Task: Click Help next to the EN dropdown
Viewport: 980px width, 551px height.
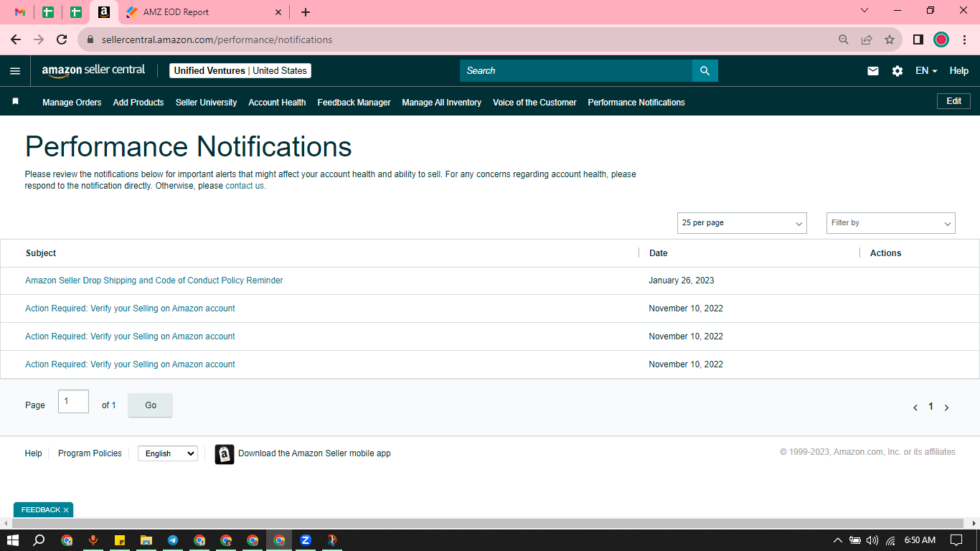Action: point(959,71)
